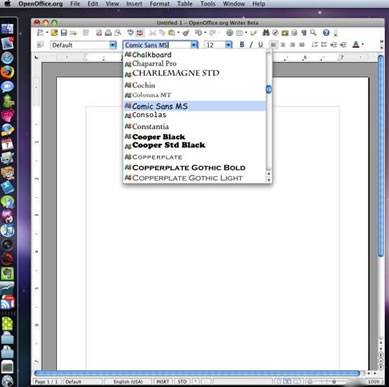Undo the last action
Viewport: 389px width, 387px height.
pyautogui.click(x=198, y=33)
